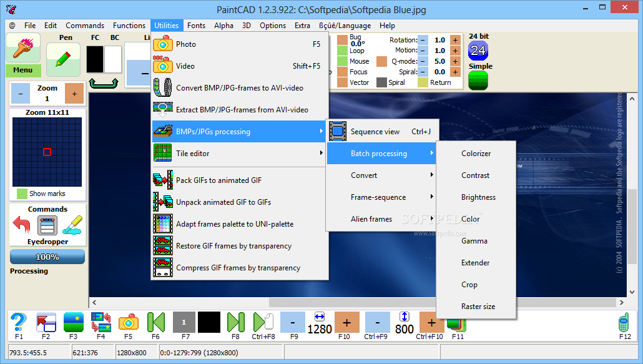This screenshot has height=364, width=643.
Task: Zoom in with the orange plus button
Action: click(x=74, y=94)
